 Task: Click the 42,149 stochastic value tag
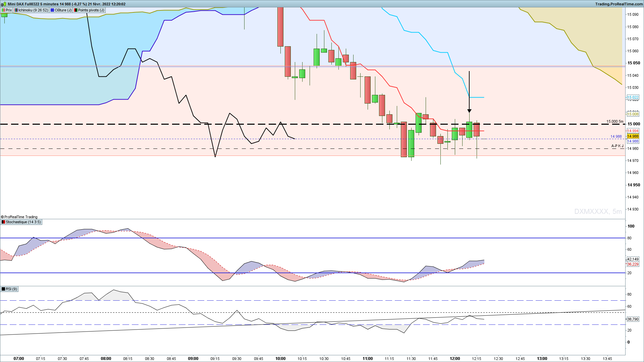[x=633, y=259]
